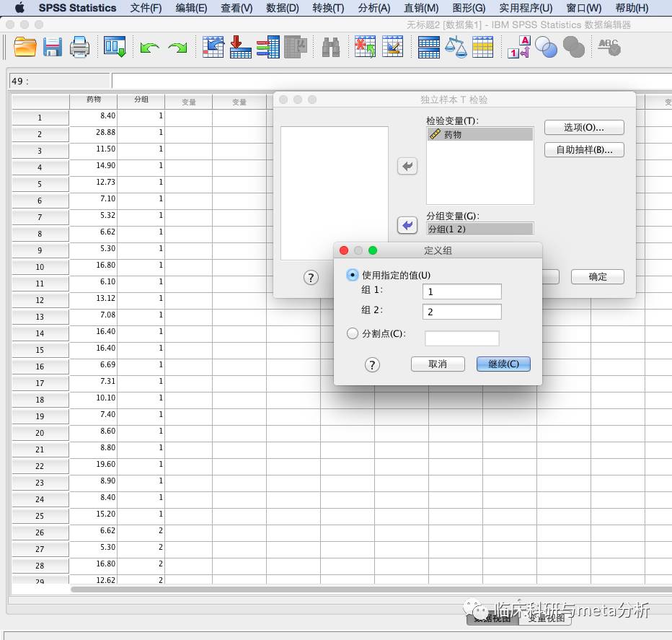The width and height of the screenshot is (672, 640).
Task: Click the 自助抽样(B)... button
Action: [x=584, y=149]
